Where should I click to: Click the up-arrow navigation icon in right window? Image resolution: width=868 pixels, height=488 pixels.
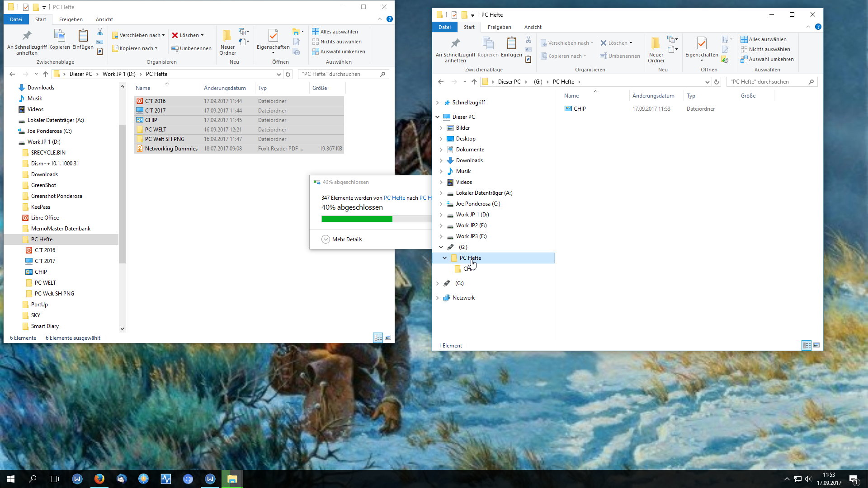coord(474,82)
